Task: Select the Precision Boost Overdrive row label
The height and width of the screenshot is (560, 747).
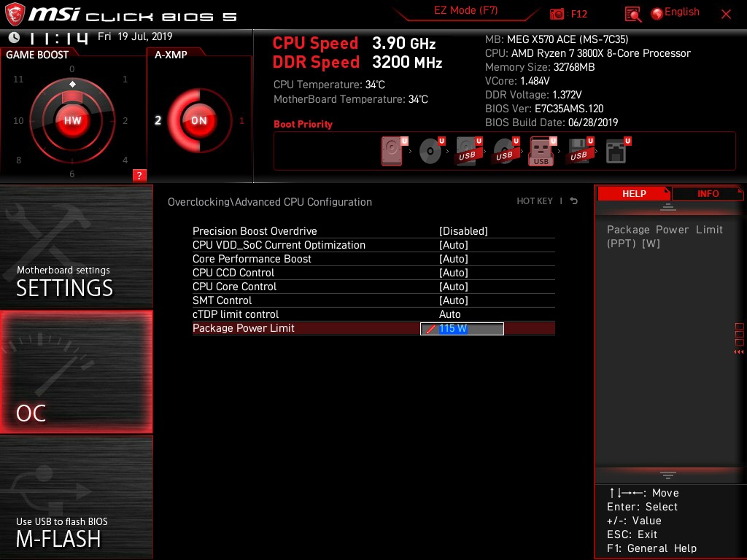Action: coord(255,231)
